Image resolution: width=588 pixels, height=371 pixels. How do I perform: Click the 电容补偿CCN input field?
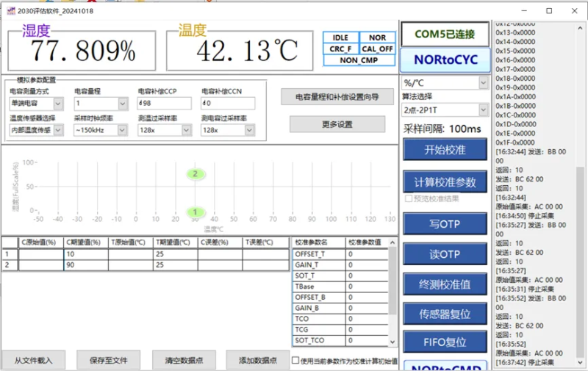[x=228, y=103]
